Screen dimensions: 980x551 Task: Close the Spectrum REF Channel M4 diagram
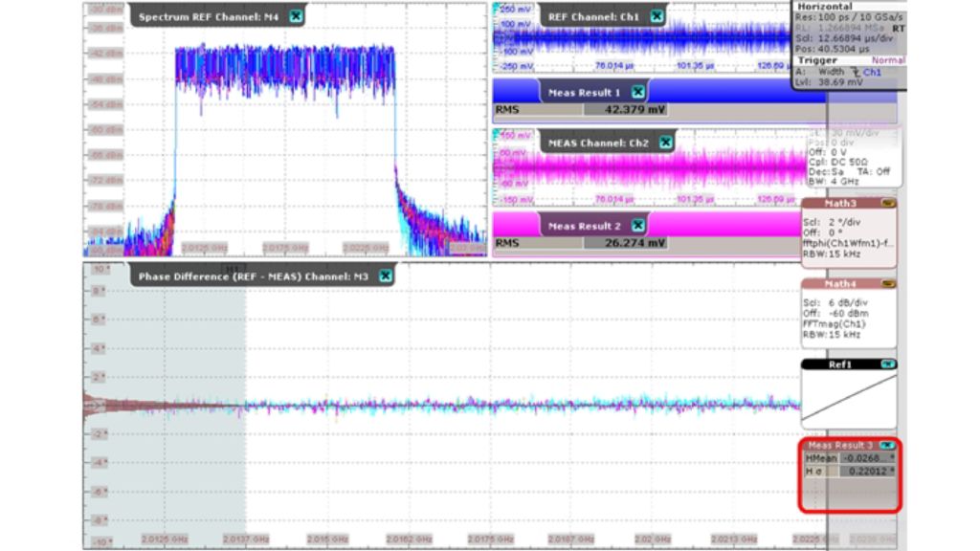(x=296, y=16)
